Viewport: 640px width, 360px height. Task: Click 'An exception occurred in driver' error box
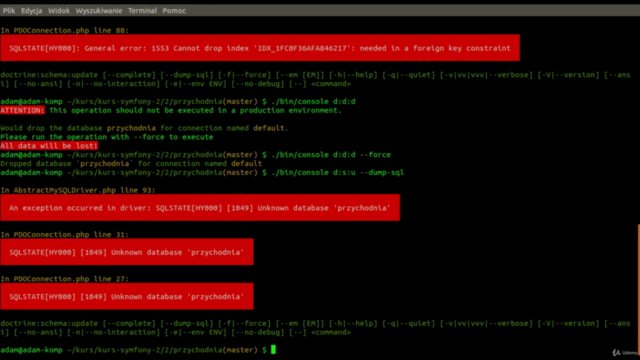click(200, 208)
